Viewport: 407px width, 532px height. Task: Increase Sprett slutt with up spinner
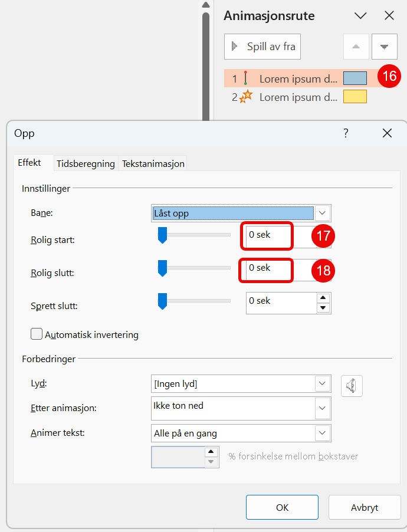[323, 297]
